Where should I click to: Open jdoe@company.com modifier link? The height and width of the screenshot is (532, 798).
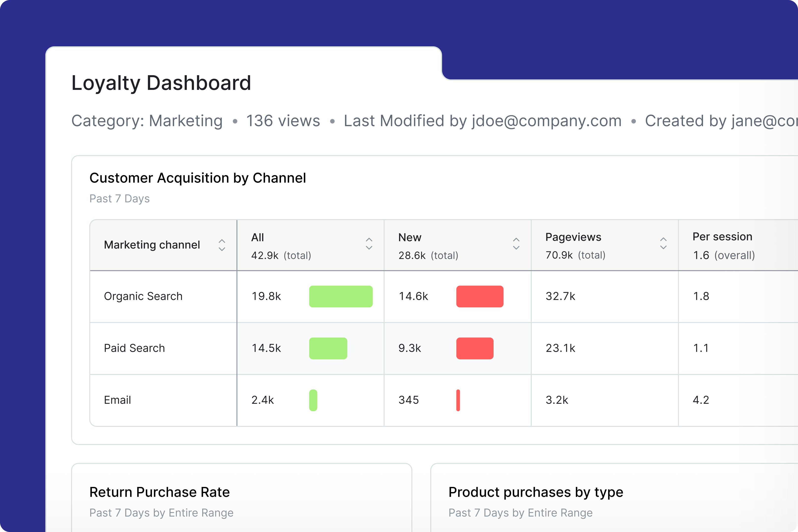click(x=546, y=121)
